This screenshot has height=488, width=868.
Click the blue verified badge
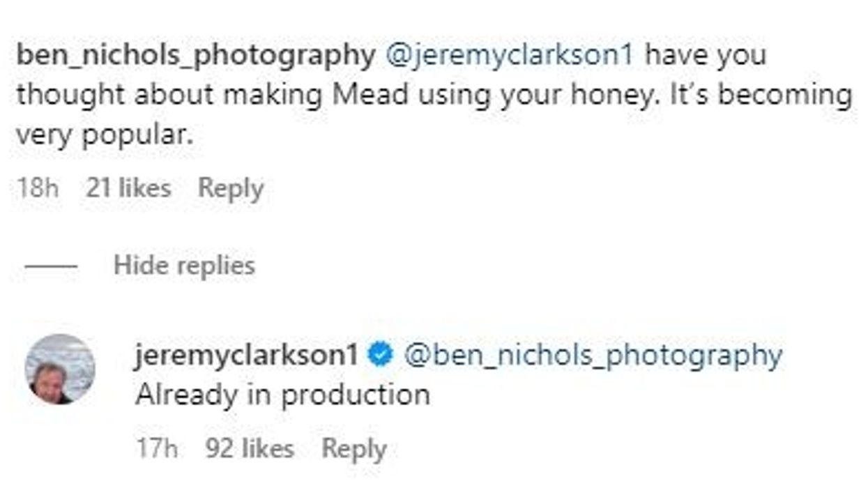[x=380, y=356]
